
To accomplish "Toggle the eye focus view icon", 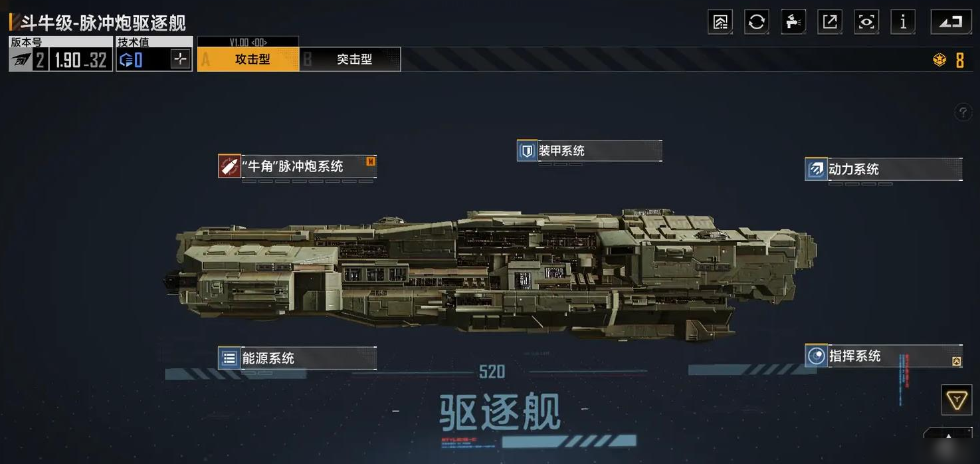I will click(866, 22).
